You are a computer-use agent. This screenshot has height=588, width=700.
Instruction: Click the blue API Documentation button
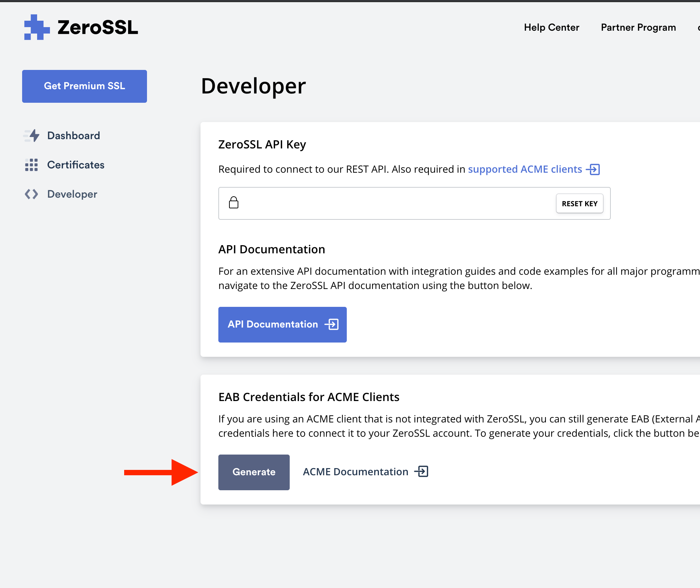(282, 324)
